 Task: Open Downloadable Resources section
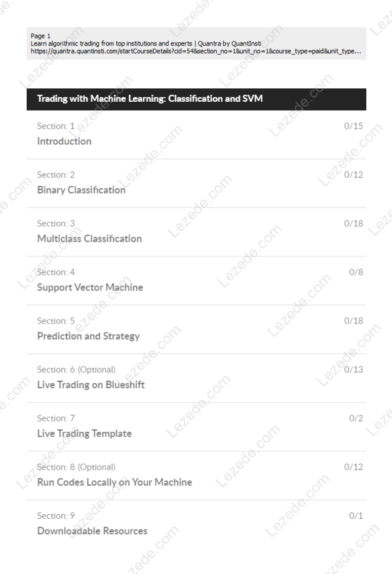click(196, 524)
